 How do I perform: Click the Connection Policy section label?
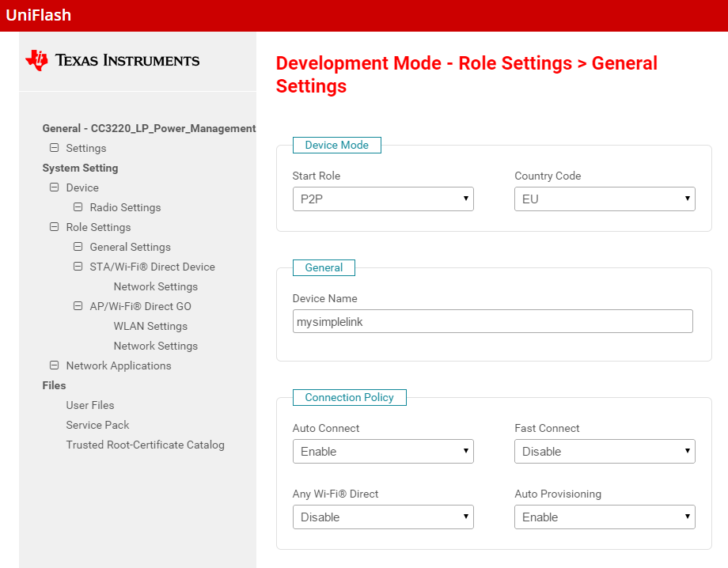coord(349,397)
